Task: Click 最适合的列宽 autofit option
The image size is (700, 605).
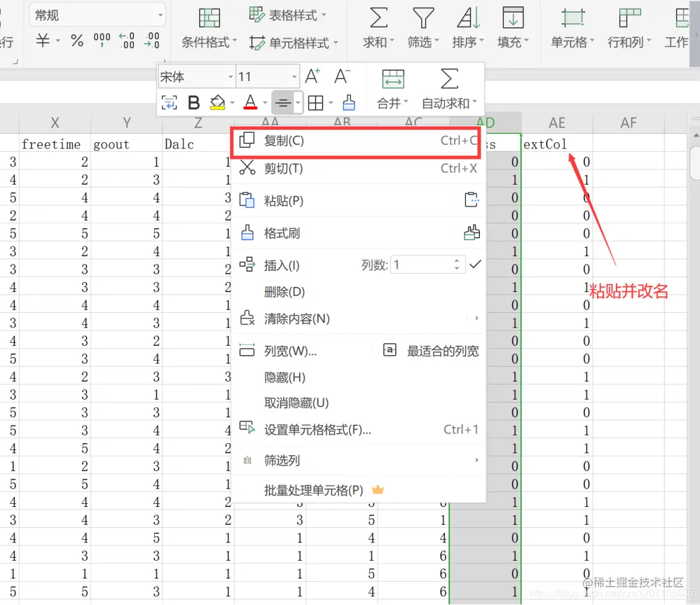Action: [x=431, y=351]
